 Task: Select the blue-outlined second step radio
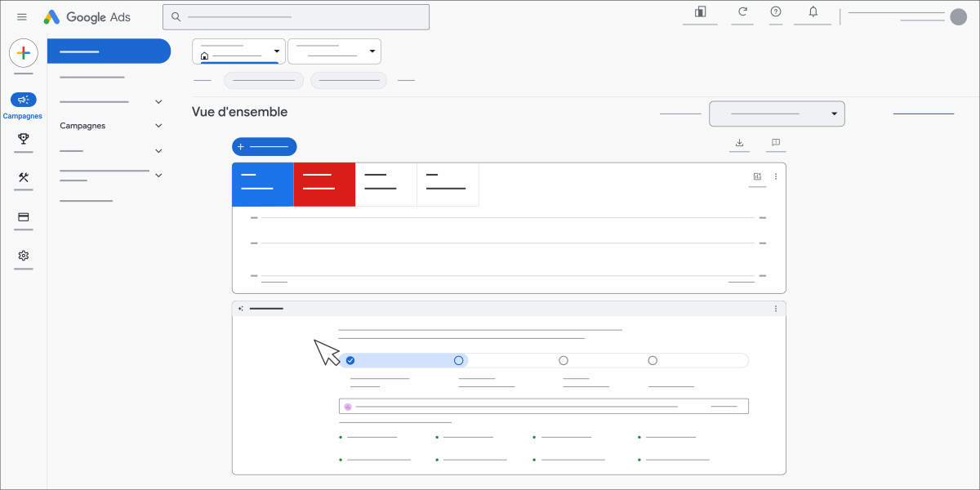pyautogui.click(x=459, y=360)
